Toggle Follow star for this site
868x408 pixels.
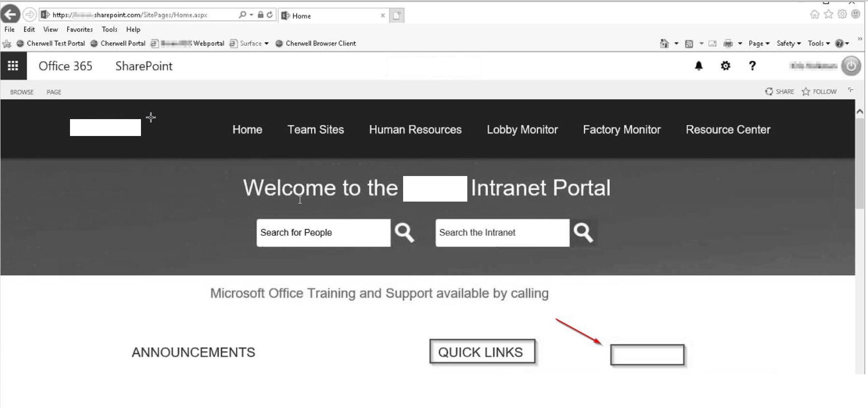click(819, 92)
